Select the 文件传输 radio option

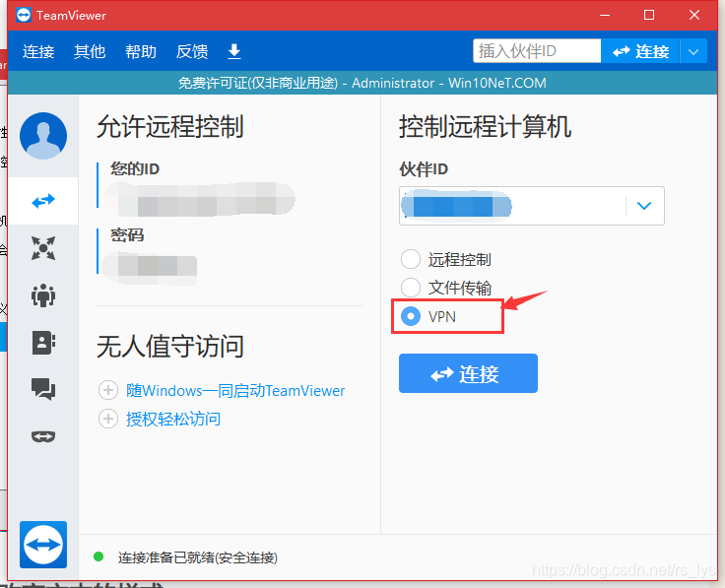[411, 288]
